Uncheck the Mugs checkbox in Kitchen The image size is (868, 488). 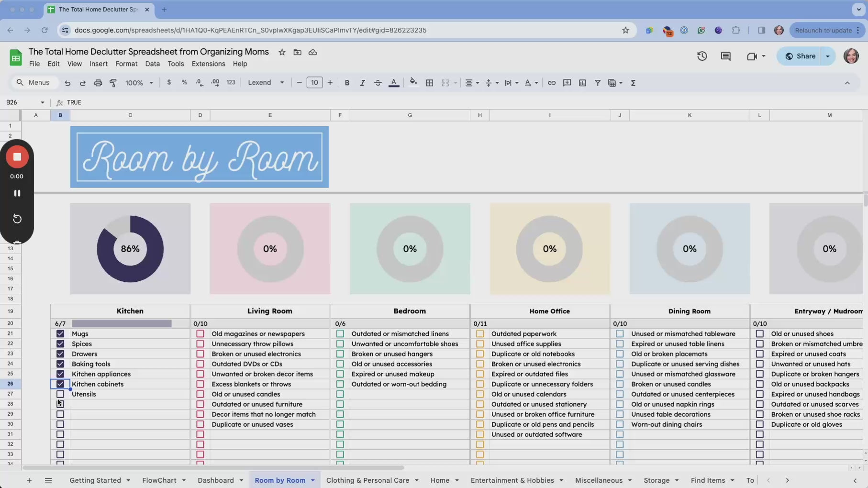pyautogui.click(x=60, y=334)
